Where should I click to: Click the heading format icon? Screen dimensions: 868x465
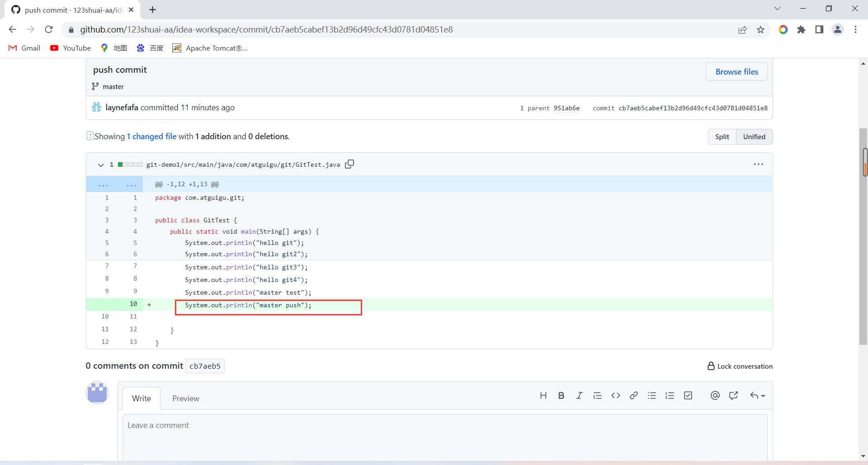point(543,396)
